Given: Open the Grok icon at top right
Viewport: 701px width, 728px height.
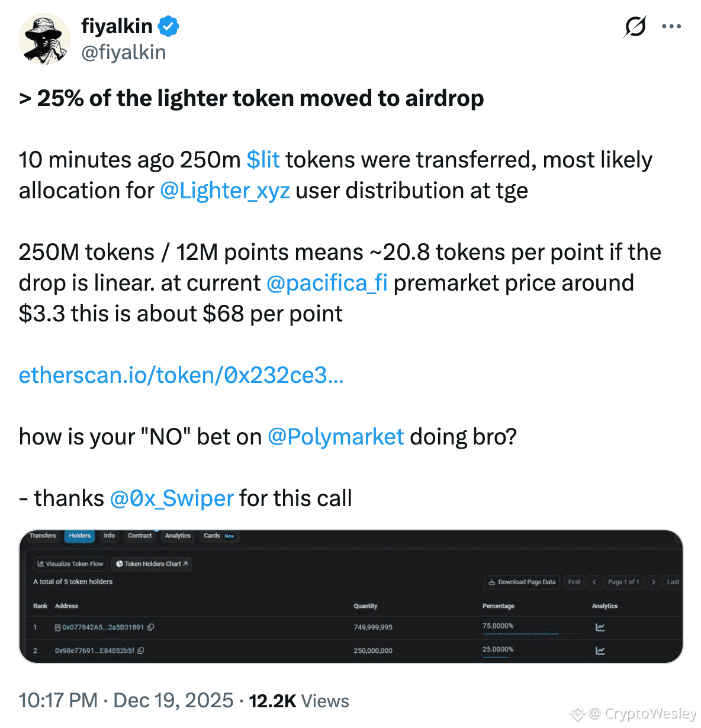Looking at the screenshot, I should coord(635,27).
